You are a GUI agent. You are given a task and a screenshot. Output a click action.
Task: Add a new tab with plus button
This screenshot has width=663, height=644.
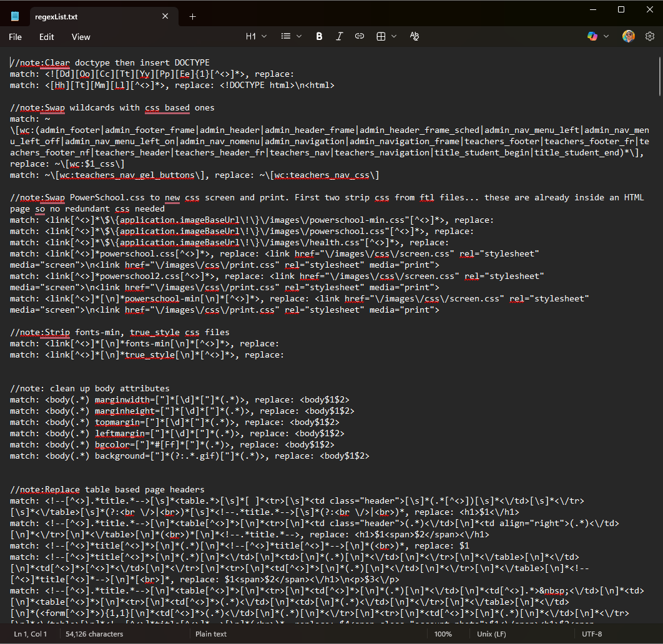pyautogui.click(x=192, y=17)
